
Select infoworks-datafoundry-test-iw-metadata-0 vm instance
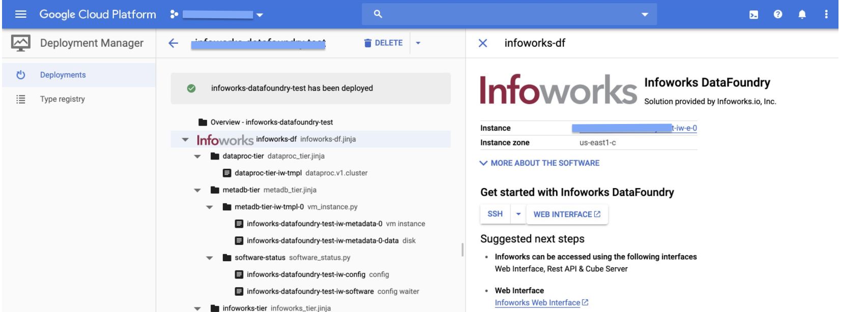pos(310,224)
